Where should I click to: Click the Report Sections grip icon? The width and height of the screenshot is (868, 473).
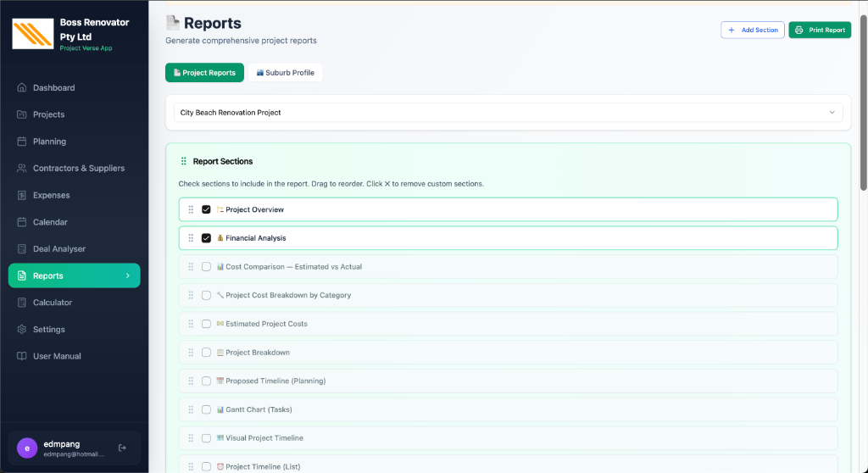[x=183, y=161]
